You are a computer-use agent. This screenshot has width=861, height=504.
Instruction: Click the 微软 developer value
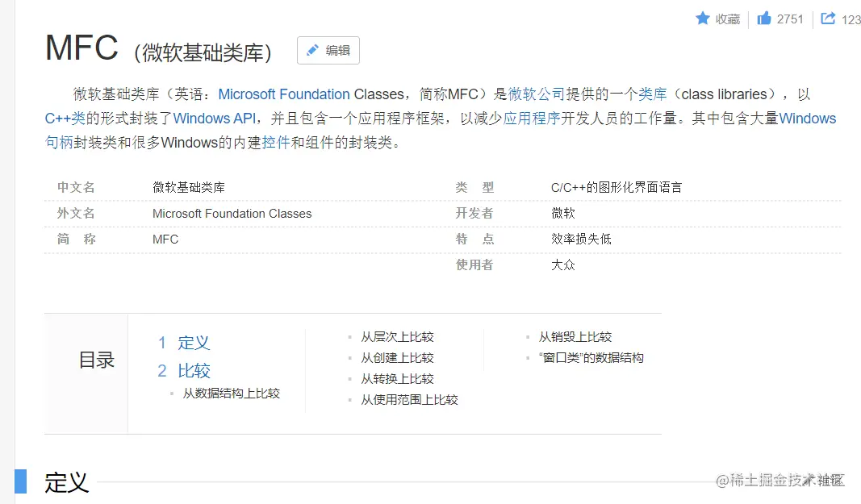[562, 213]
